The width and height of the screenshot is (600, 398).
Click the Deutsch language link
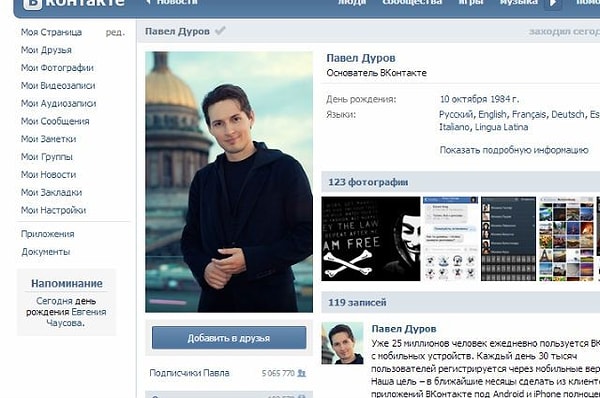click(569, 114)
